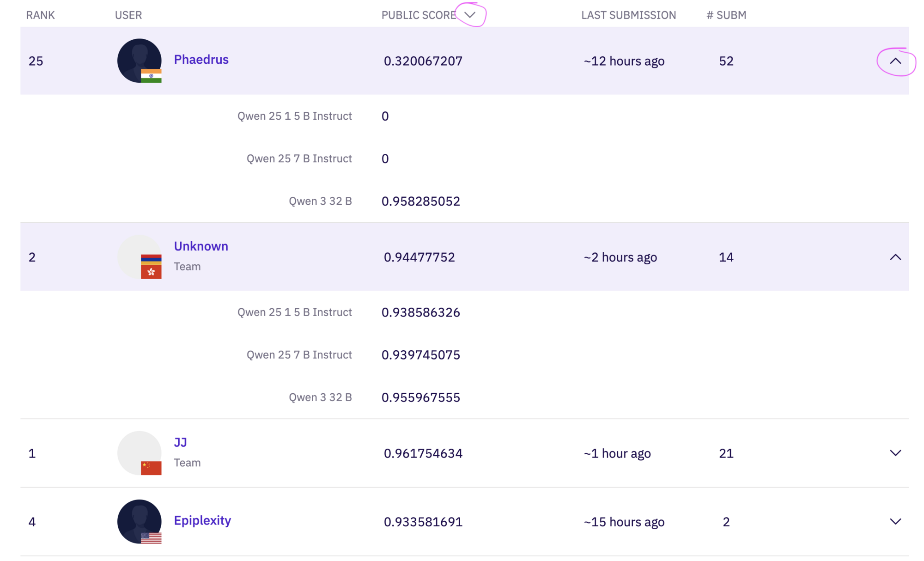Open Phaedrus user profile link
The height and width of the screenshot is (561, 924).
click(x=201, y=60)
